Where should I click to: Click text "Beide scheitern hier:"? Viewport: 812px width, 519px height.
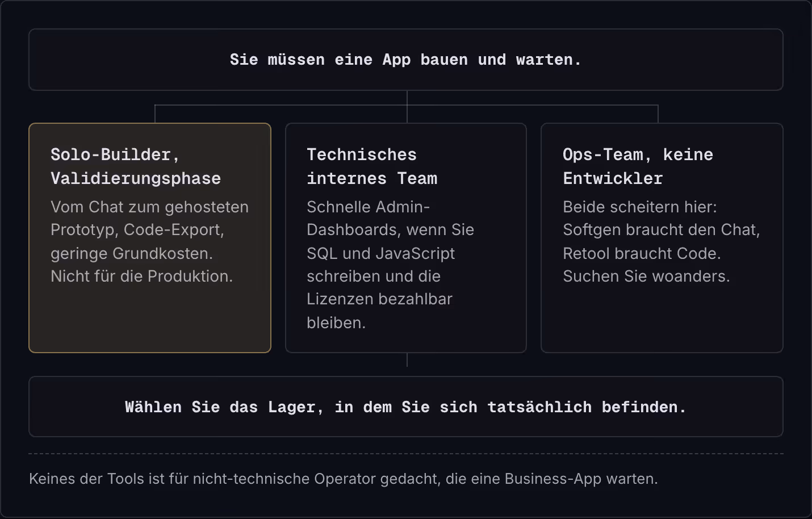click(639, 207)
